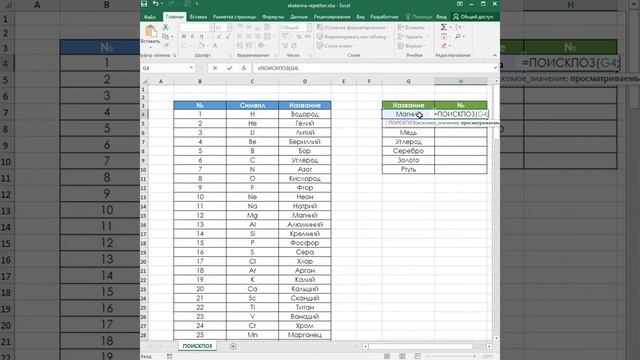Image resolution: width=640 pixels, height=360 pixels.
Task: Add a new sheet with the plus icon
Action: 233,346
